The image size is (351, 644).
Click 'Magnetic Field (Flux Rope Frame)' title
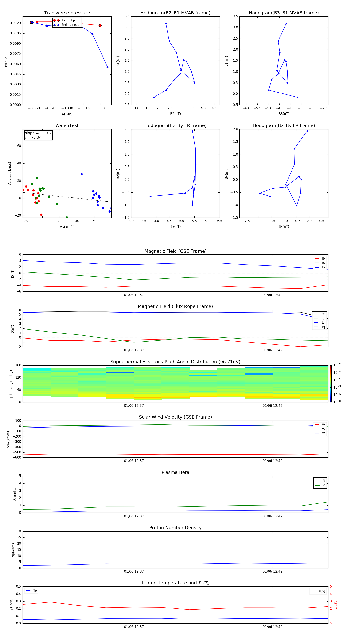175,307
